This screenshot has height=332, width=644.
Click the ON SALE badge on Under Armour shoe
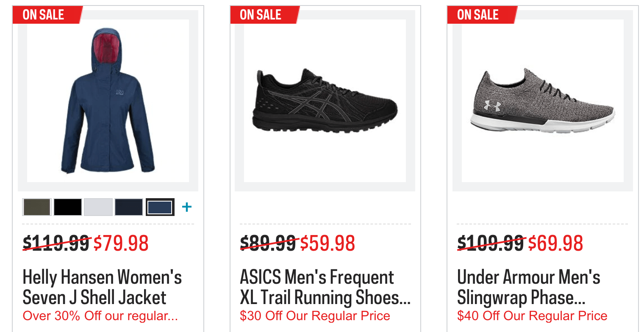coord(478,15)
